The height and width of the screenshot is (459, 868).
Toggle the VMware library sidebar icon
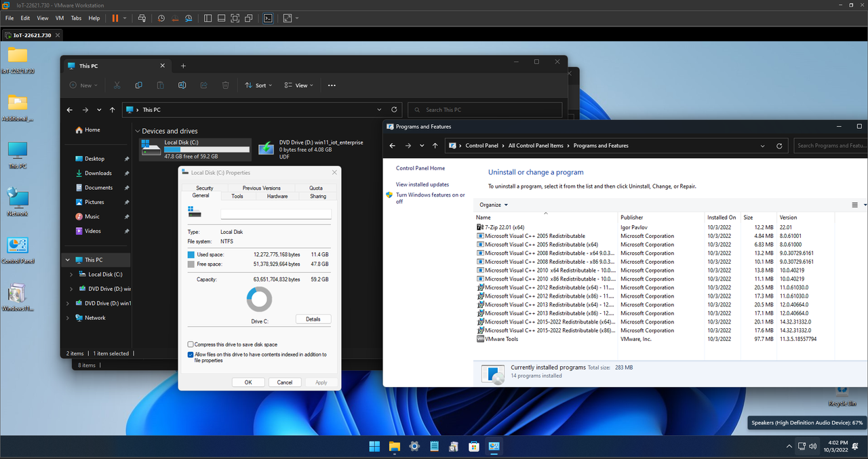(208, 18)
